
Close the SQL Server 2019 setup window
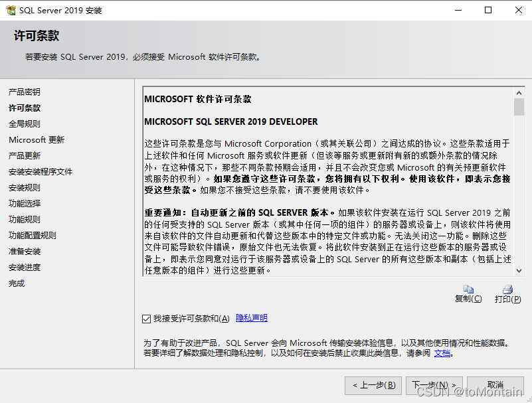pyautogui.click(x=518, y=10)
